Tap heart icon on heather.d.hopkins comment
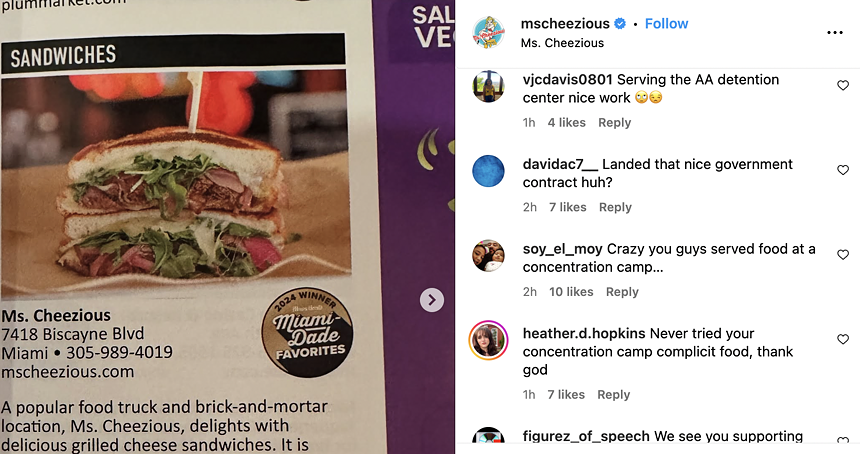This screenshot has height=454, width=860. [843, 339]
